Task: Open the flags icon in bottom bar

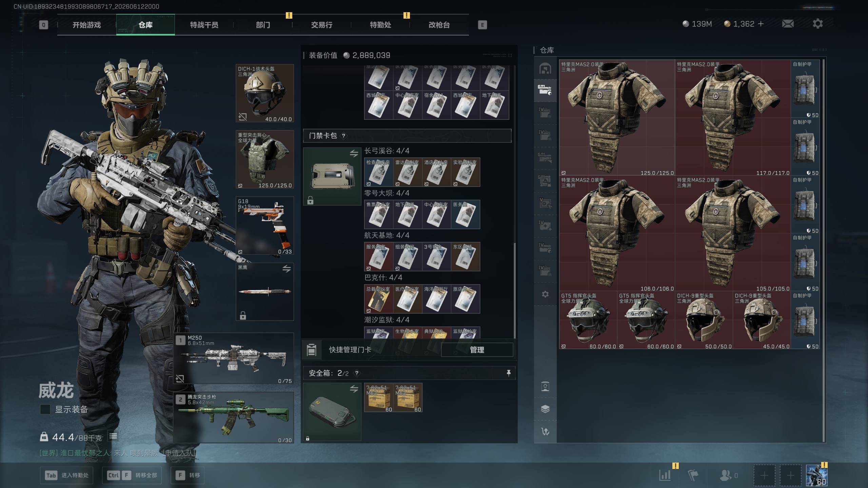Action: coord(693,475)
